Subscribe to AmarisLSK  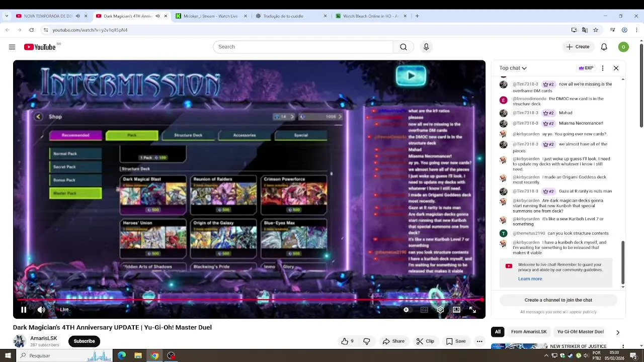pyautogui.click(x=84, y=341)
